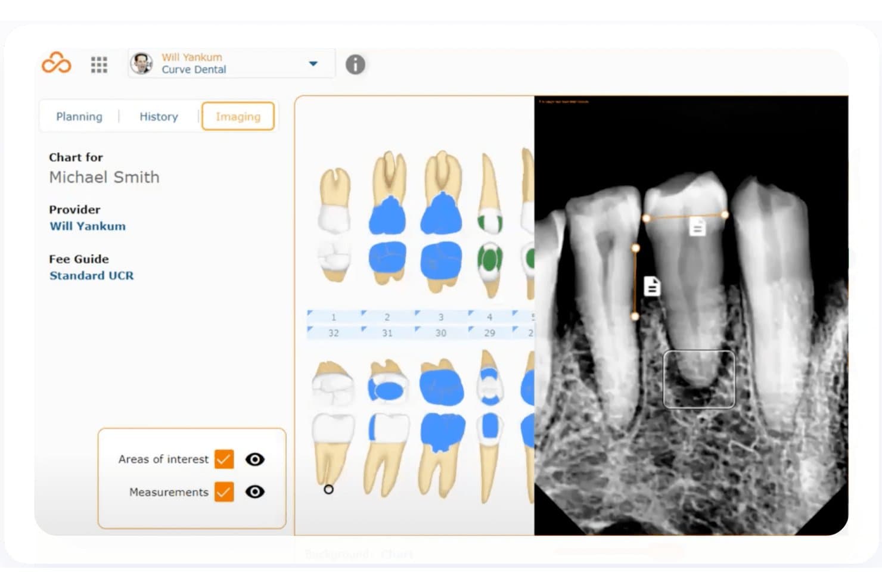Toggle Measurements visibility eye
Screen dimensions: 882x588
[x=255, y=492]
